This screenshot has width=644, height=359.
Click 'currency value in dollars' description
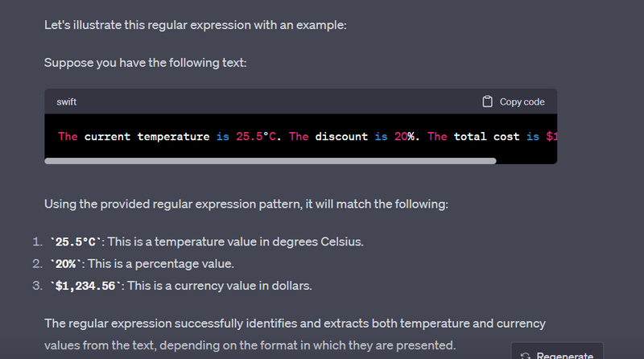click(248, 286)
